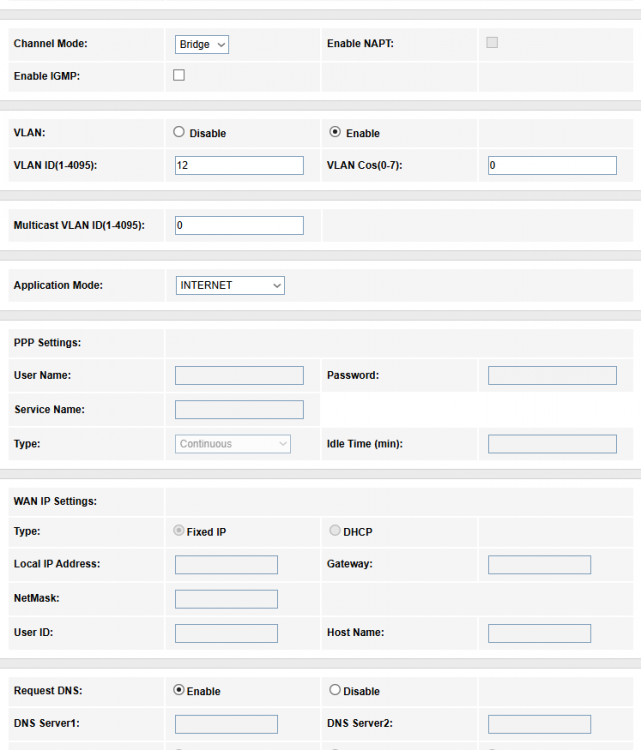Screen dimensions: 641x750
Task: Click the Service Name input field
Action: (x=239, y=410)
